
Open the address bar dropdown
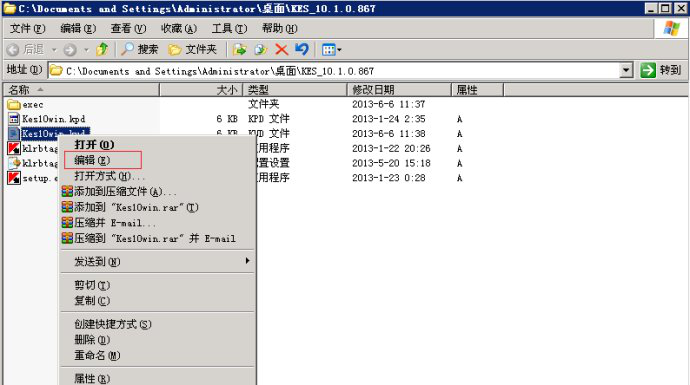(626, 70)
